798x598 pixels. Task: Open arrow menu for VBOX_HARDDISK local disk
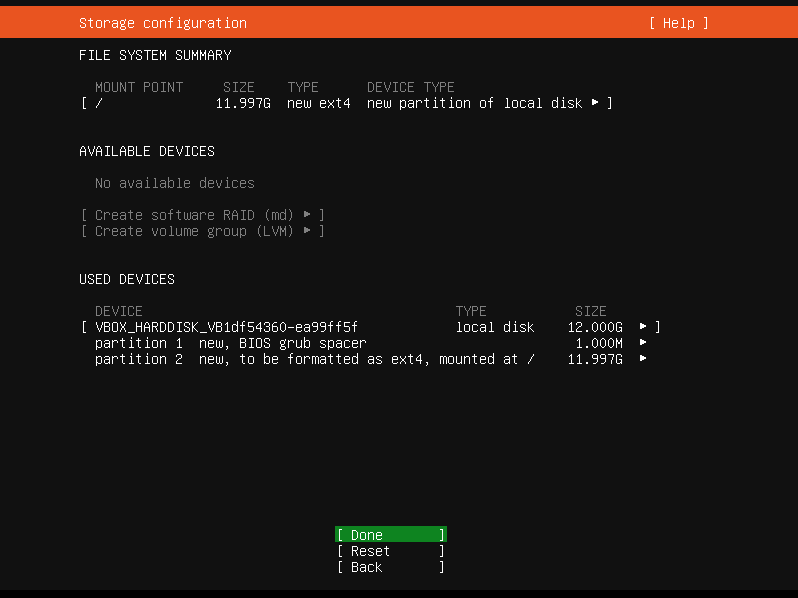pyautogui.click(x=643, y=327)
